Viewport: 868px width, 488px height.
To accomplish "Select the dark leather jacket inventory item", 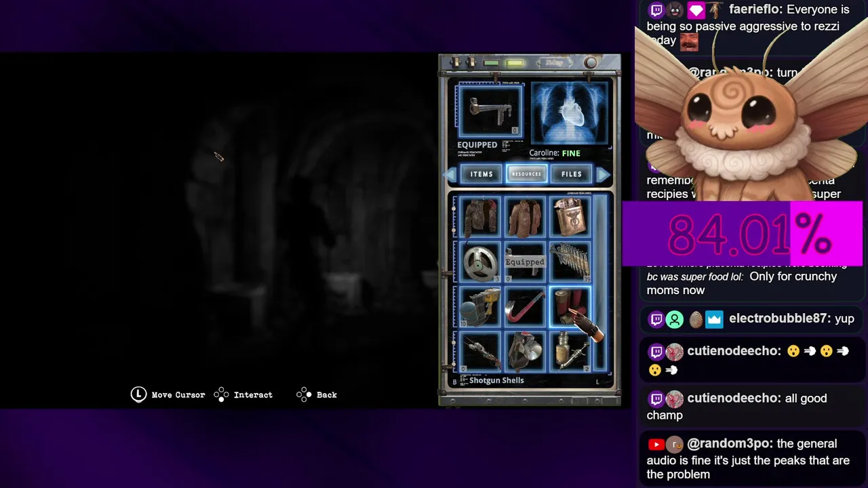I will coord(480,217).
